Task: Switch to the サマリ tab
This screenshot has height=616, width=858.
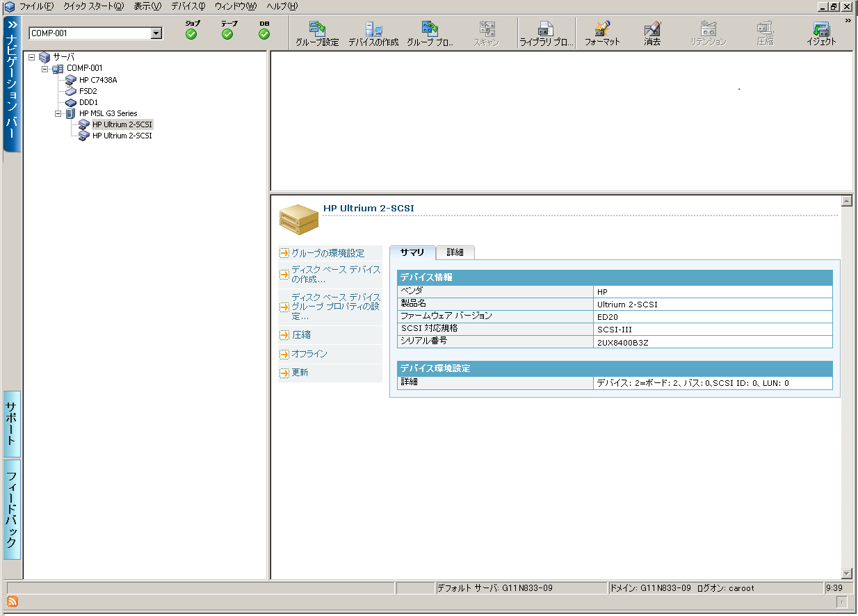Action: pos(412,252)
